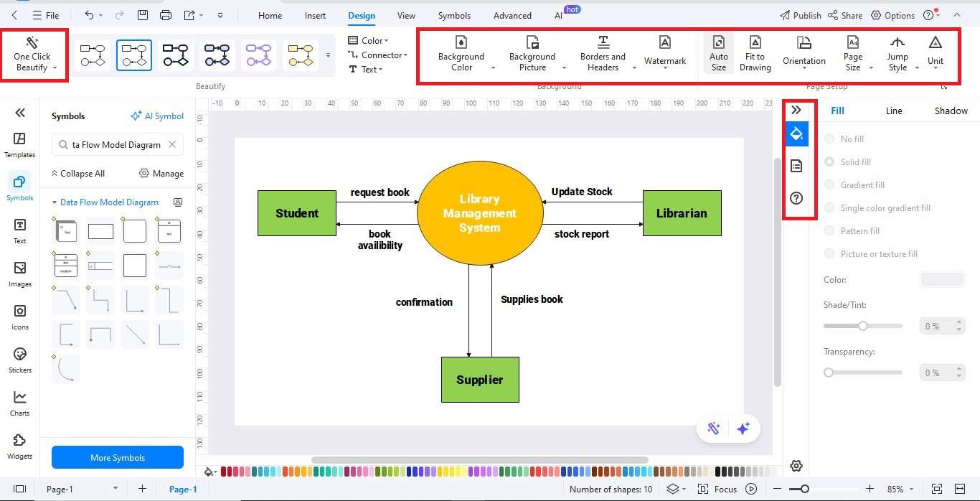
Task: Click the More Symbols button
Action: click(118, 457)
